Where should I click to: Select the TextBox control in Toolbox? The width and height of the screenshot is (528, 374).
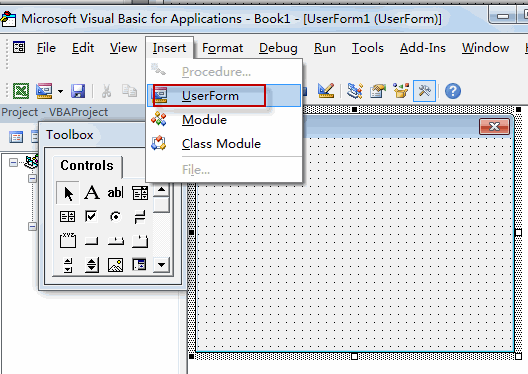pyautogui.click(x=116, y=193)
